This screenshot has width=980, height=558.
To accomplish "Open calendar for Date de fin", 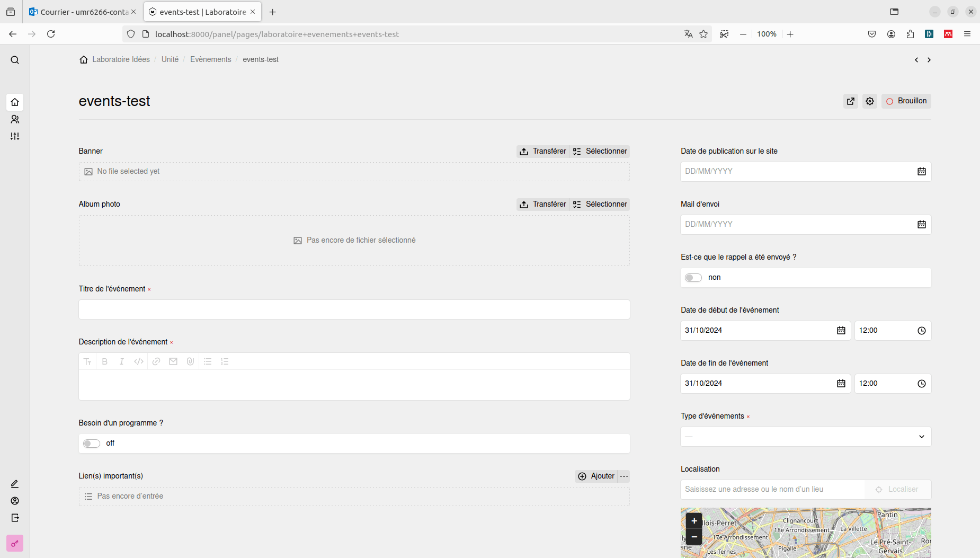I will (841, 384).
